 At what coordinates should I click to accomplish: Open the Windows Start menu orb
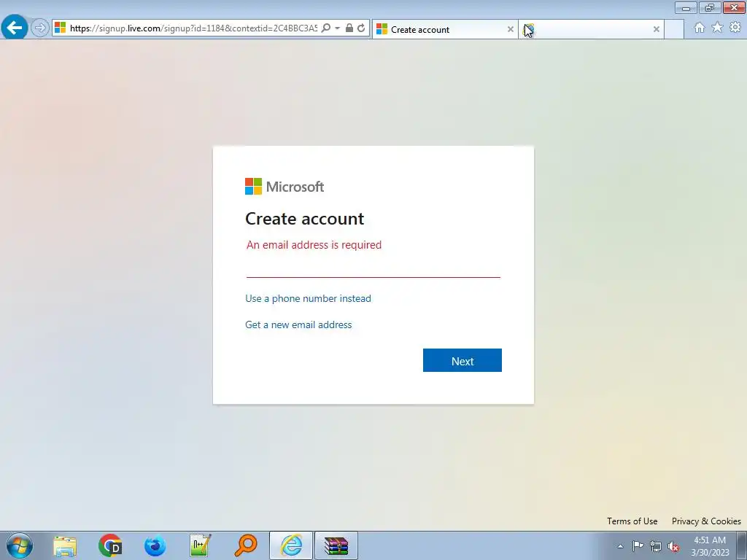[20, 545]
